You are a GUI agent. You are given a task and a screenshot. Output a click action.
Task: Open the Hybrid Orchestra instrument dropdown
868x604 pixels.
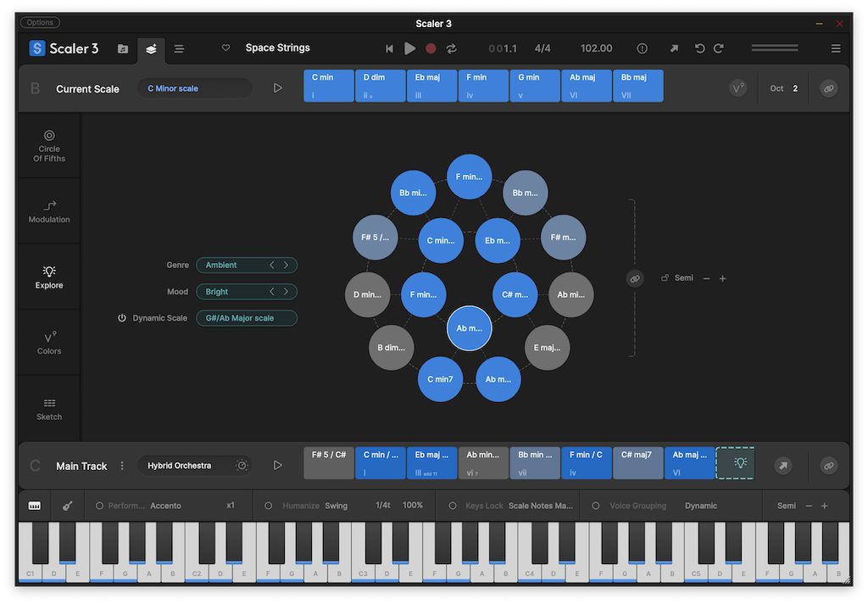pos(195,466)
